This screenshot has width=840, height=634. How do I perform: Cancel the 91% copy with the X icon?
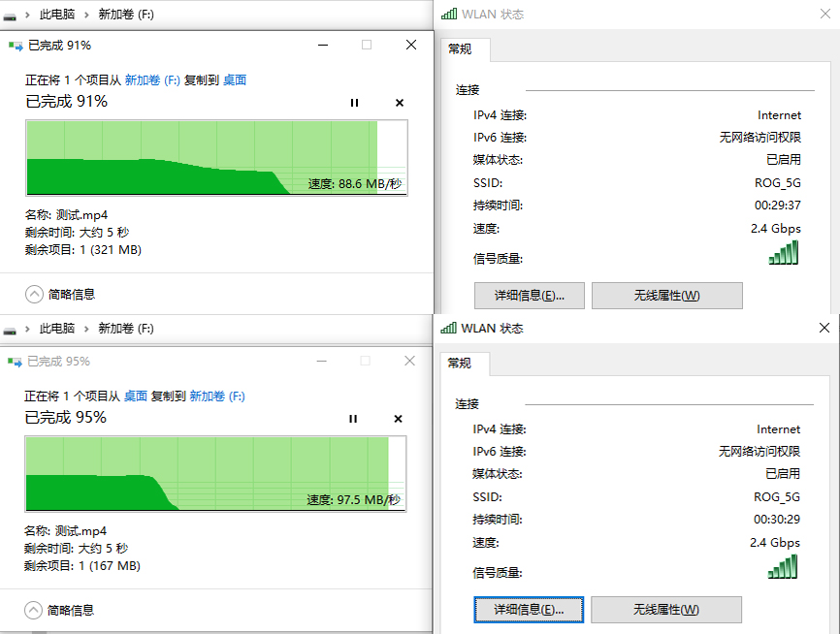click(x=398, y=103)
